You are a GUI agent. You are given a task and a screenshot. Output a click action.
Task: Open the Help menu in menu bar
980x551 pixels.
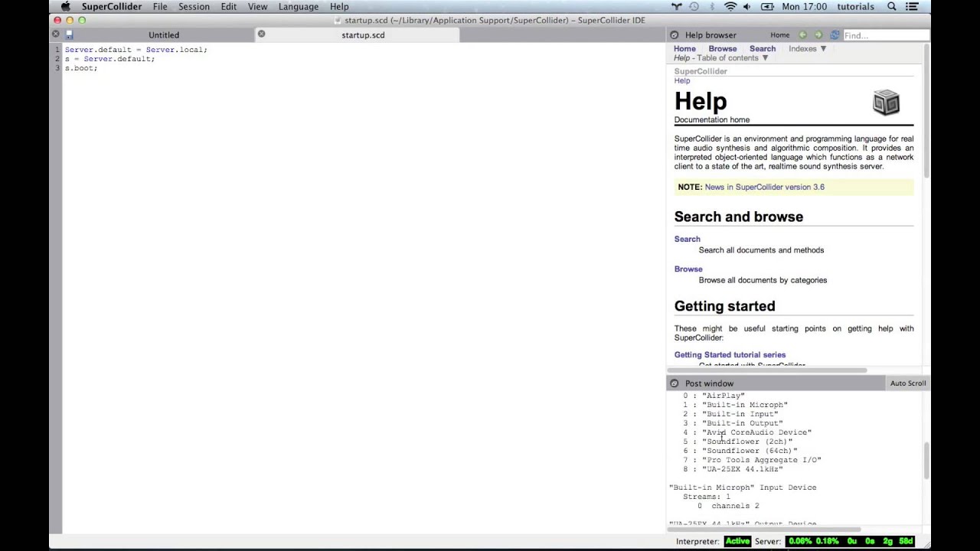(339, 7)
